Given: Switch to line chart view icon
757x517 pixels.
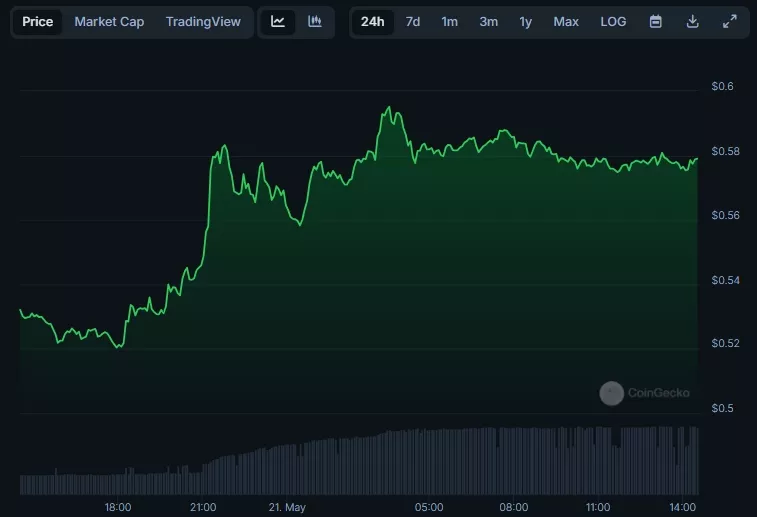Looking at the screenshot, I should pyautogui.click(x=278, y=22).
